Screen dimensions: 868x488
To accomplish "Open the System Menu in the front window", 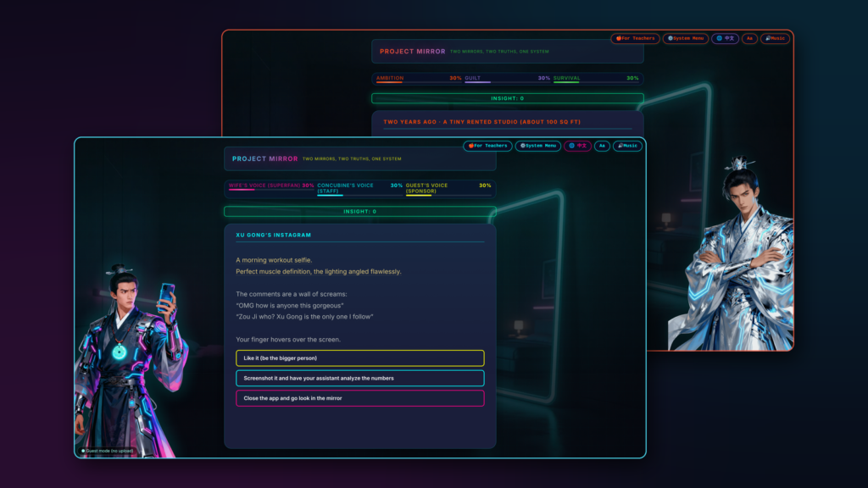I will click(538, 146).
